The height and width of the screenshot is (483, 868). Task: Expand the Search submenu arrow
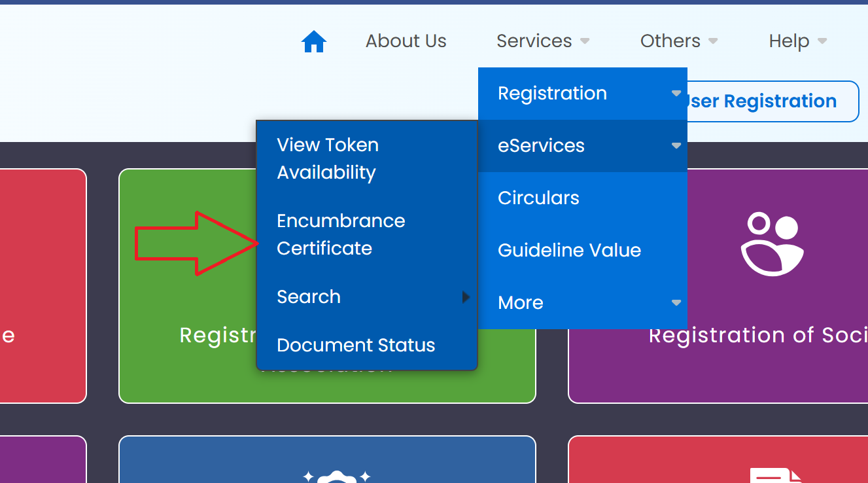tap(466, 297)
